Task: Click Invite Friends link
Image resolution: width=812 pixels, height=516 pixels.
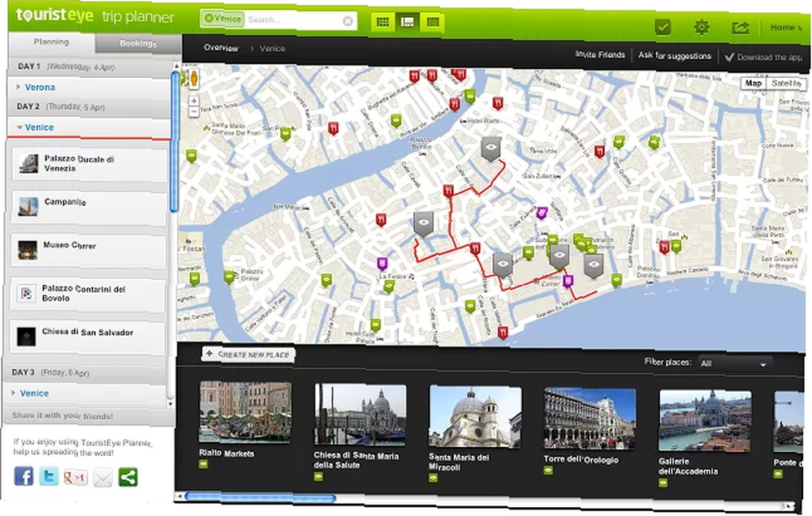Action: (600, 54)
